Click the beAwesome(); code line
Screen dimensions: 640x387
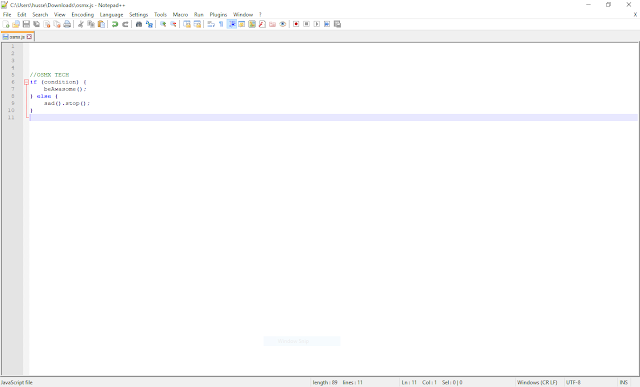coord(65,89)
